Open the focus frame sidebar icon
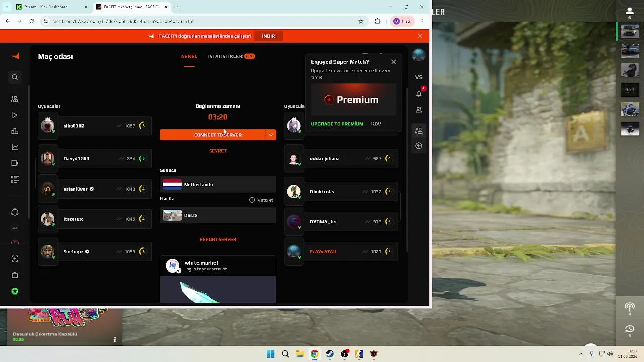 coord(15,258)
